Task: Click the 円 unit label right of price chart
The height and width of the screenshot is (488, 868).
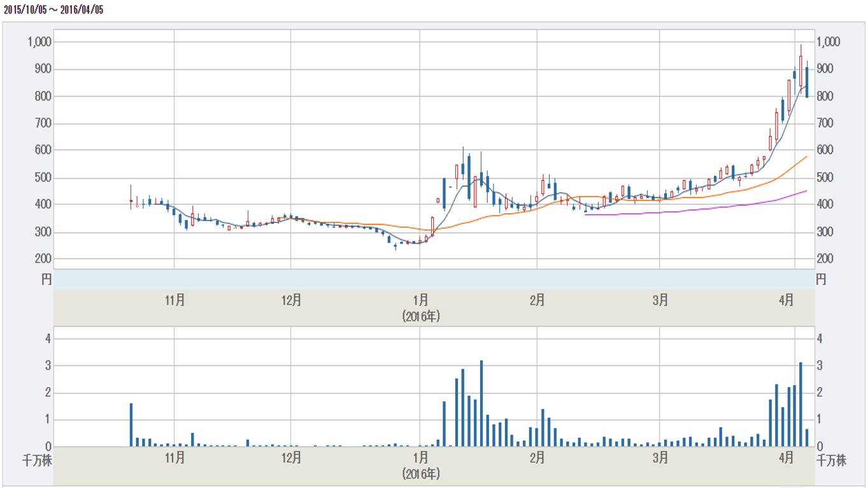Action: click(822, 279)
